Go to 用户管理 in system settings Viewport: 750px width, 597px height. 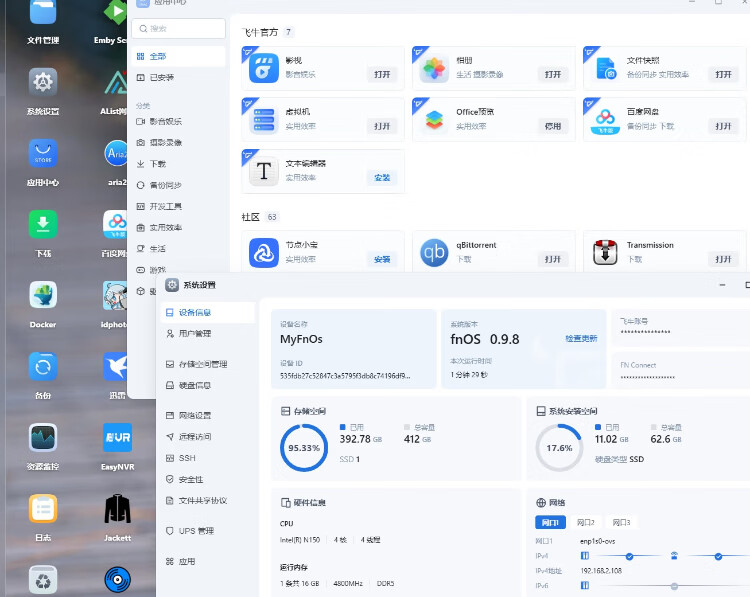tap(195, 333)
